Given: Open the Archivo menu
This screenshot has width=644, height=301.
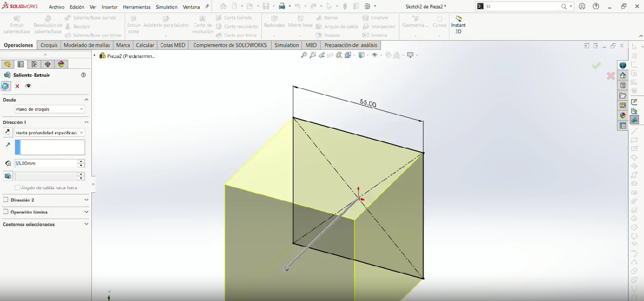Looking at the screenshot, I should [57, 7].
